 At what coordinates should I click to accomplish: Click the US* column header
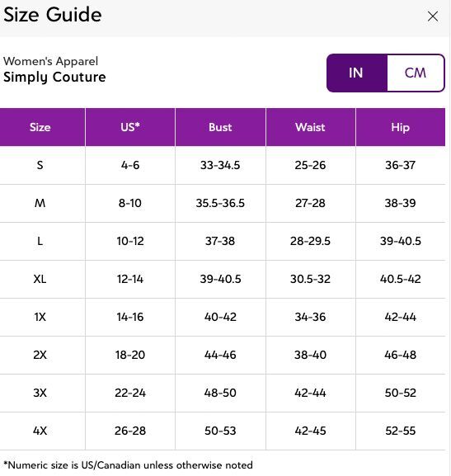(x=130, y=127)
